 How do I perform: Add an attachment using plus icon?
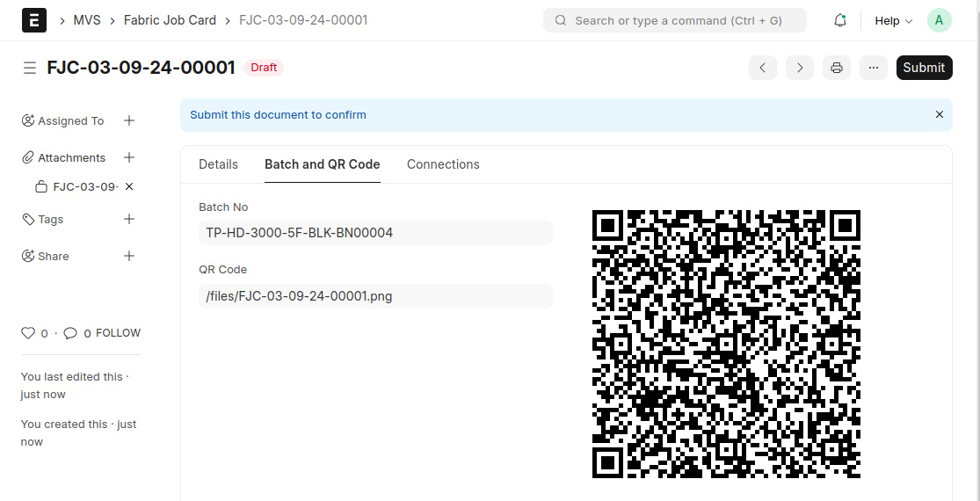point(129,157)
